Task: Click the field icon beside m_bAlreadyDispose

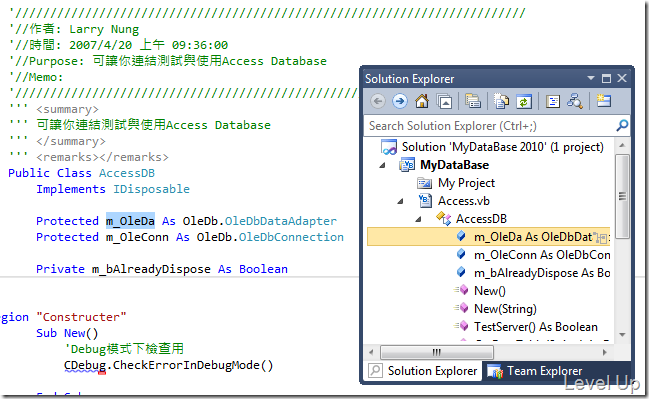Action: 461,272
